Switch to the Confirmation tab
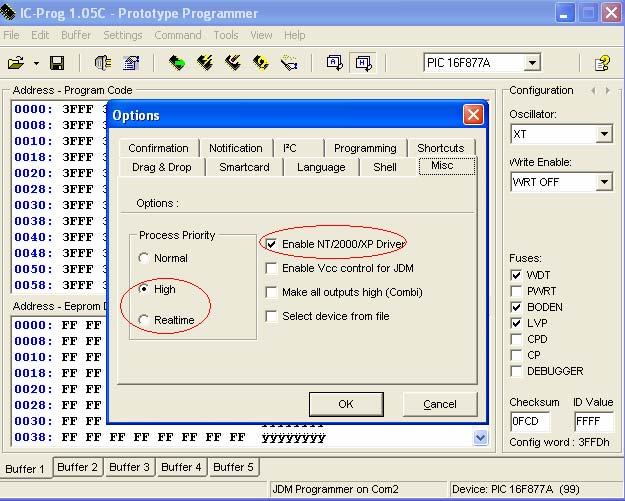This screenshot has width=625, height=501. point(159,148)
